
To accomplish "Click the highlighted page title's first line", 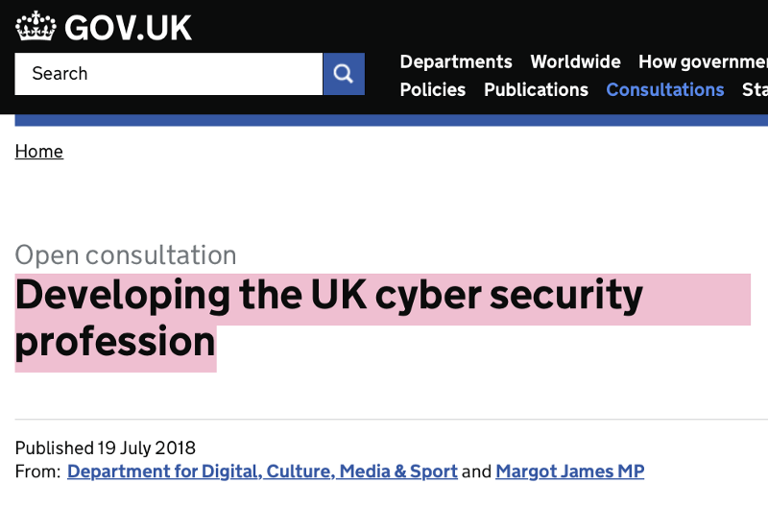I will (329, 296).
